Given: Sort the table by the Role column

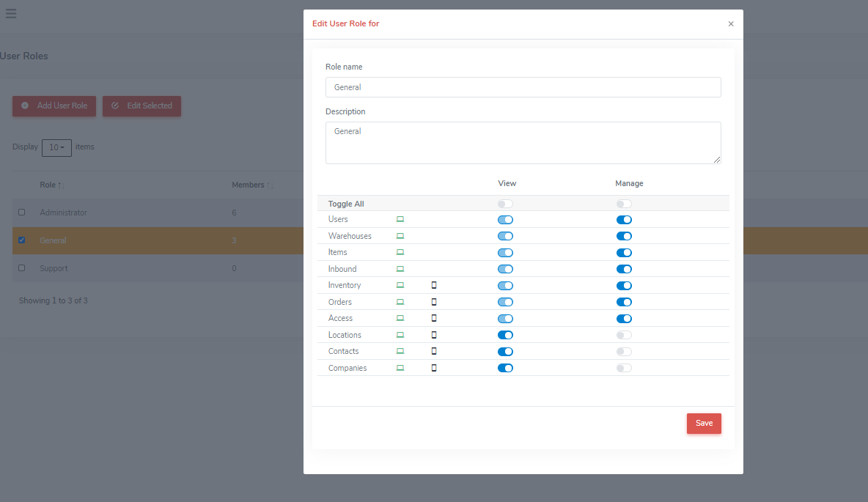Looking at the screenshot, I should [48, 185].
